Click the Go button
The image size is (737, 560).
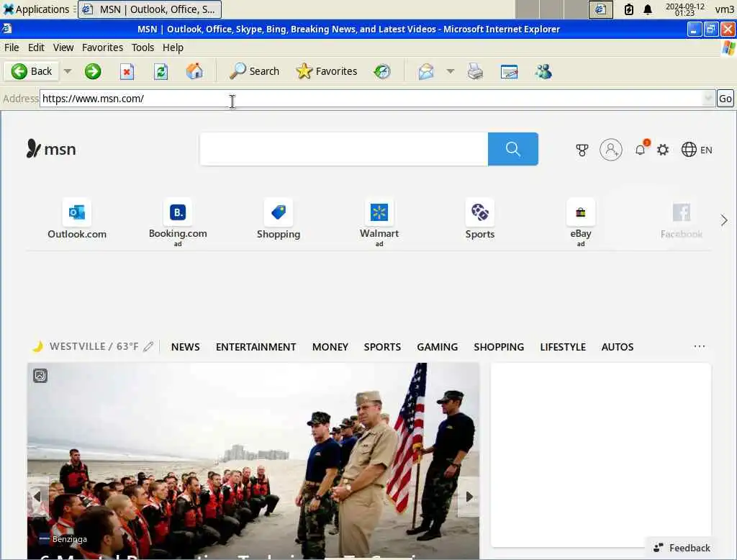tap(725, 99)
